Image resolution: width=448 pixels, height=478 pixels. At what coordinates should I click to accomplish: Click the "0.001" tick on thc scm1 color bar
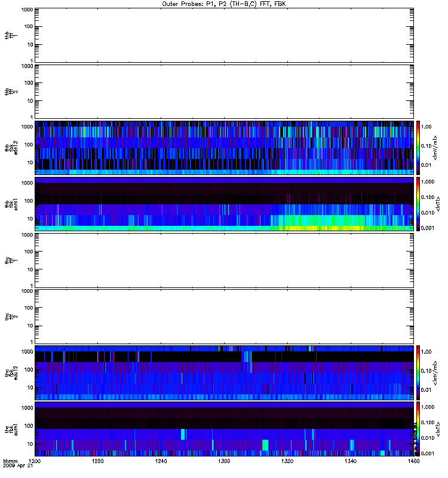[428, 454]
